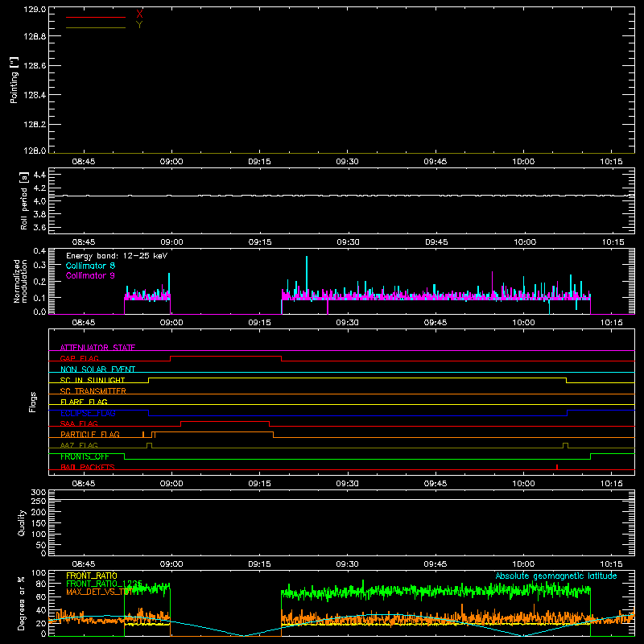Click the red BAD_PACKETS label
Image resolution: width=644 pixels, height=644 pixels.
pyautogui.click(x=88, y=467)
